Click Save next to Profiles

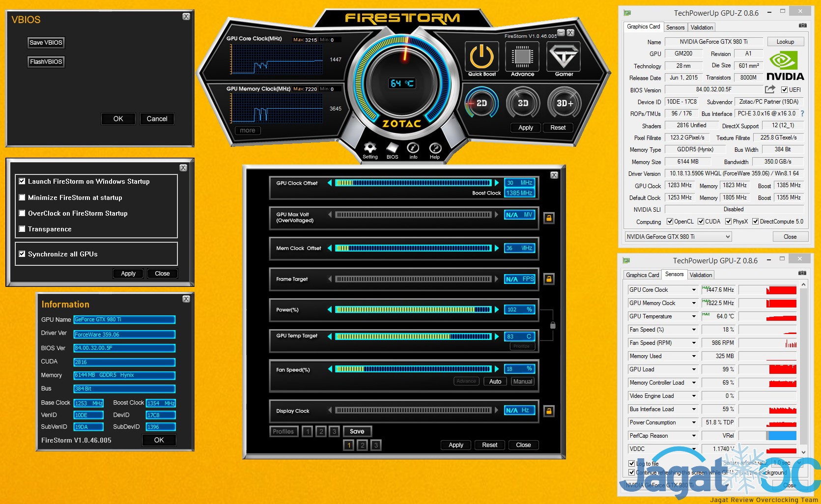[357, 431]
